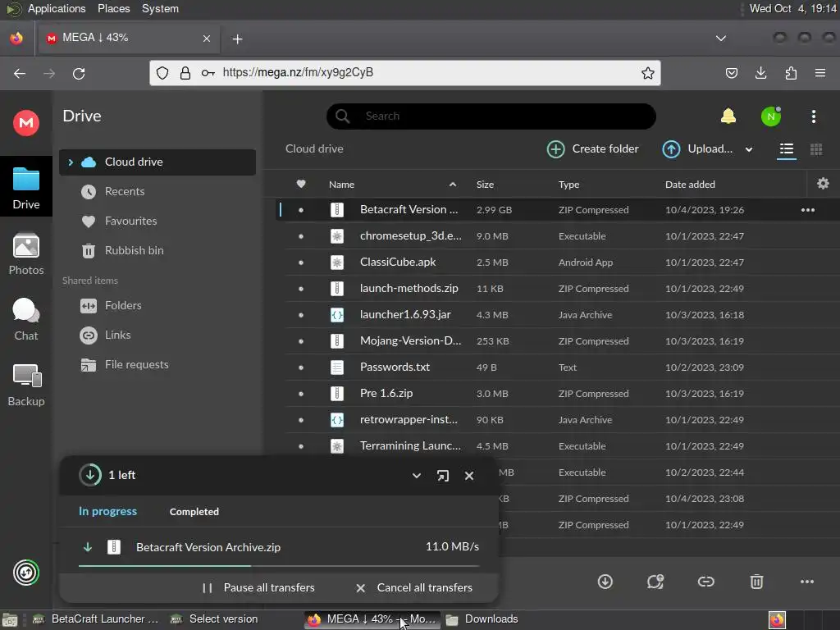Image resolution: width=840 pixels, height=630 pixels.
Task: Toggle favourite dot for Passwords.txt
Action: pos(300,367)
